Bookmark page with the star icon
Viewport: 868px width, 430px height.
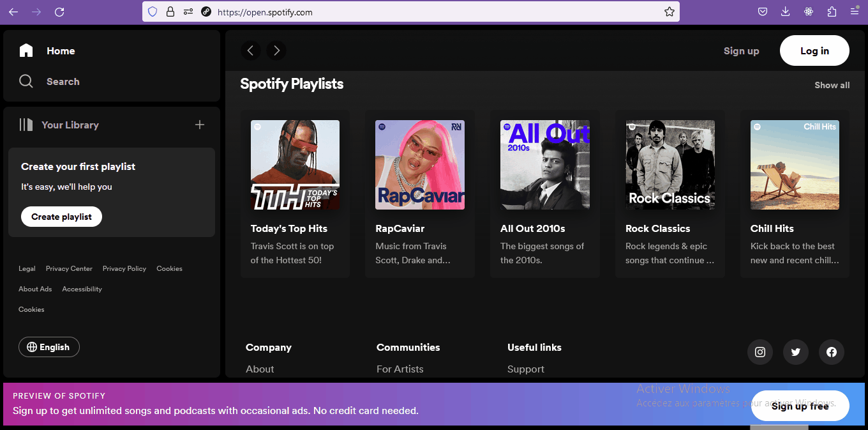coord(669,12)
